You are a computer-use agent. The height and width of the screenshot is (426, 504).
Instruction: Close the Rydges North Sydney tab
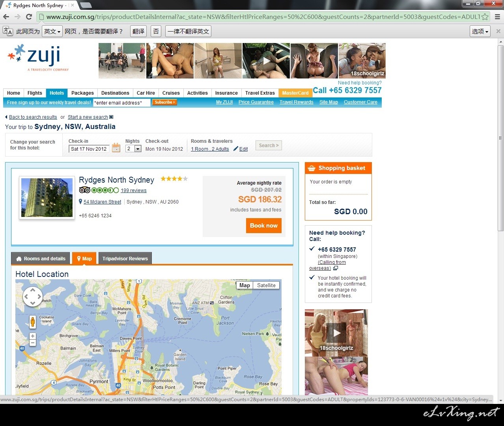point(73,6)
